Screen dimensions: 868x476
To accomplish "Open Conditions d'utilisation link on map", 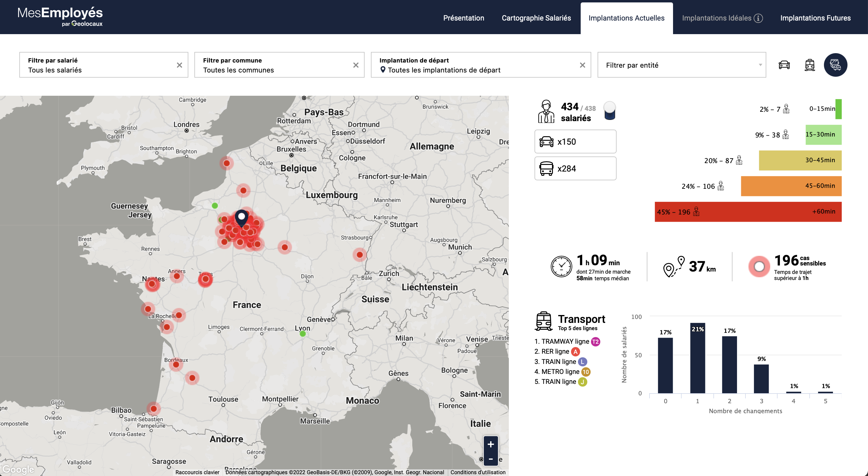I will click(x=478, y=472).
